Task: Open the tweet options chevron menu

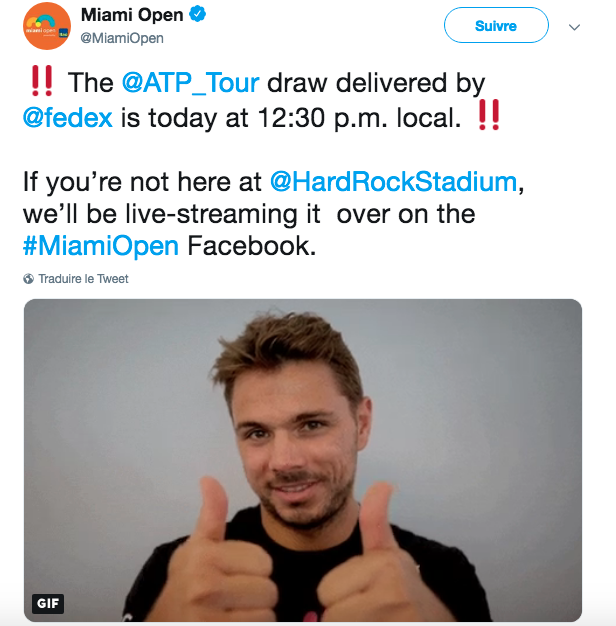Action: (x=574, y=27)
